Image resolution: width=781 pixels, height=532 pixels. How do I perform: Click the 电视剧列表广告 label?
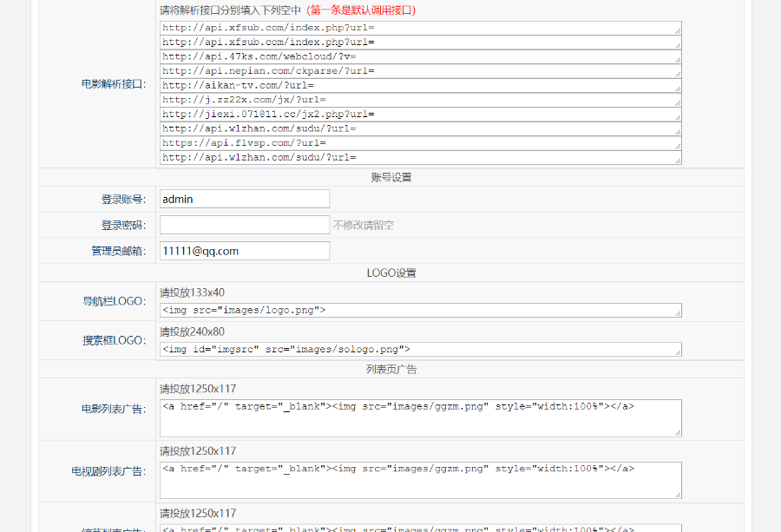[x=108, y=471]
